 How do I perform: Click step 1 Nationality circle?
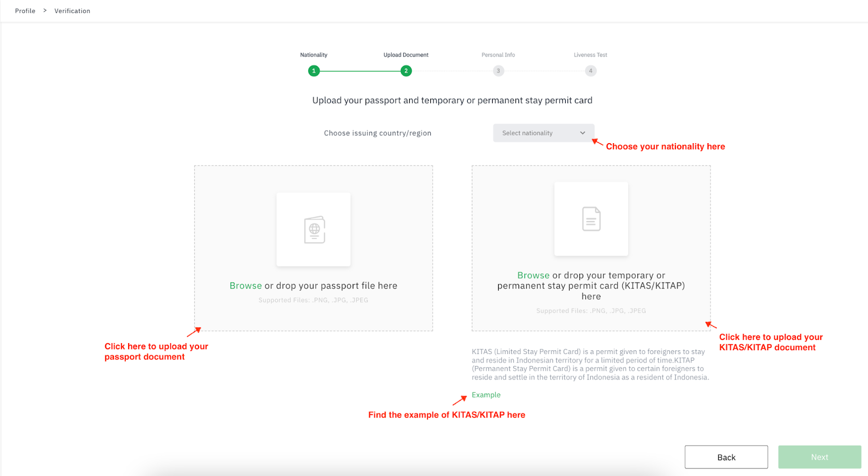coord(314,71)
